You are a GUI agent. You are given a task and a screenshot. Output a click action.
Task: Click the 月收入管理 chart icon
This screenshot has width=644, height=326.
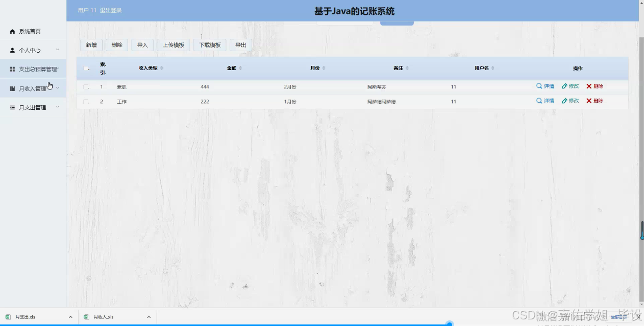[x=12, y=88]
